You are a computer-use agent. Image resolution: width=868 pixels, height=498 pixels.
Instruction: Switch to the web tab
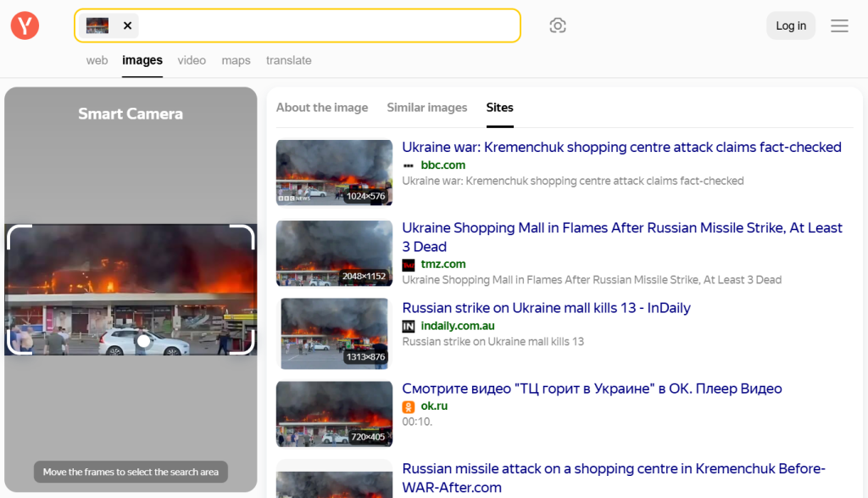click(97, 60)
